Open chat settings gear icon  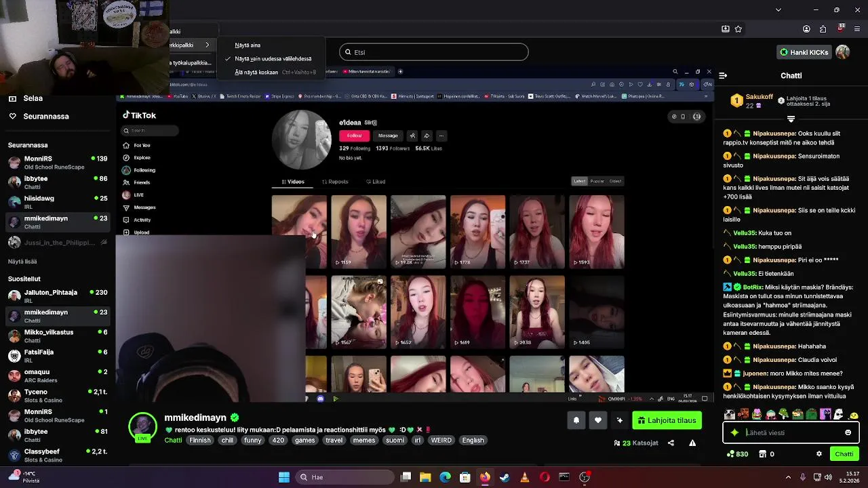pos(818,454)
